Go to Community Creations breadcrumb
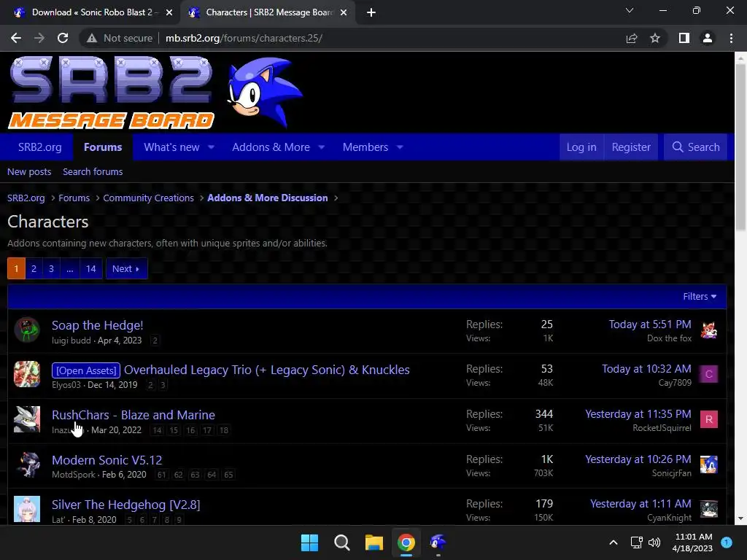This screenshot has width=747, height=560. (x=149, y=198)
